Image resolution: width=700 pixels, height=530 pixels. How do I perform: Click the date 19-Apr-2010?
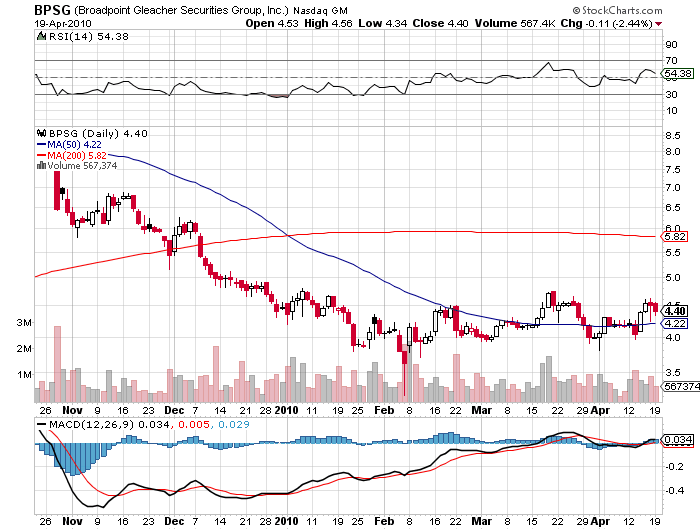pyautogui.click(x=62, y=24)
